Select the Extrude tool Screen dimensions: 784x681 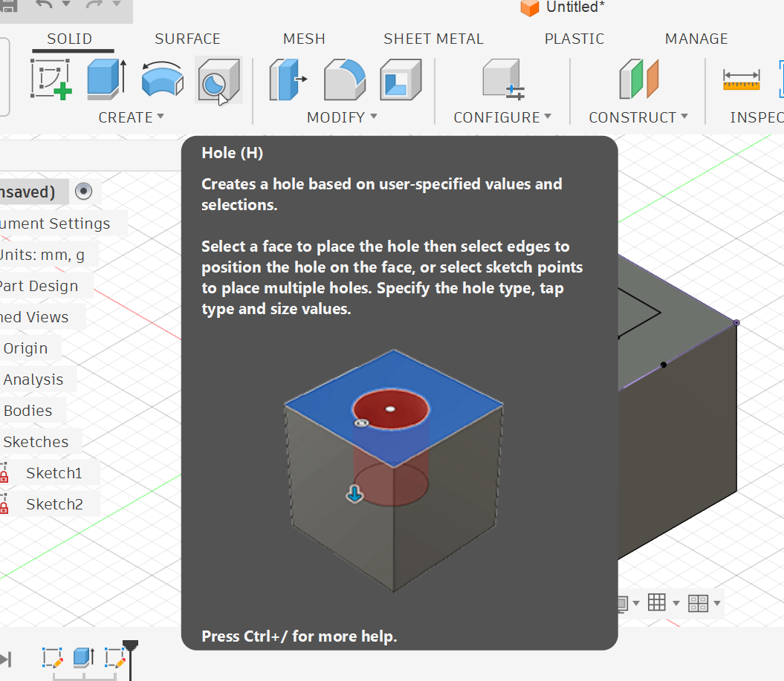tap(107, 79)
